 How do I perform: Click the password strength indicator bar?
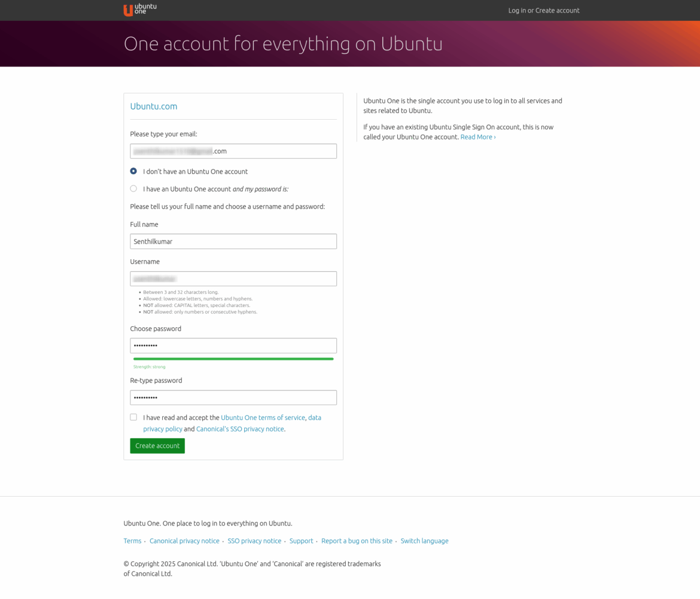233,358
